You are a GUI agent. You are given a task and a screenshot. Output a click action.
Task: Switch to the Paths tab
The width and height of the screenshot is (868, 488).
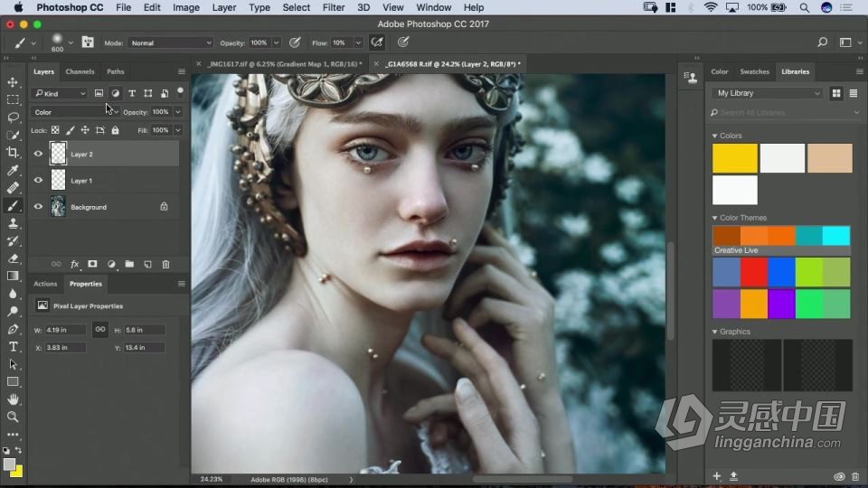pyautogui.click(x=115, y=72)
